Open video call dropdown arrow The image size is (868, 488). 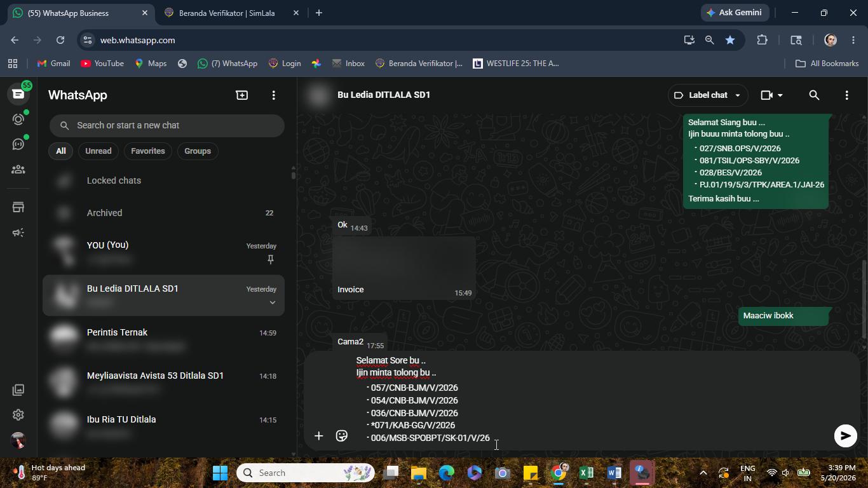pyautogui.click(x=780, y=95)
